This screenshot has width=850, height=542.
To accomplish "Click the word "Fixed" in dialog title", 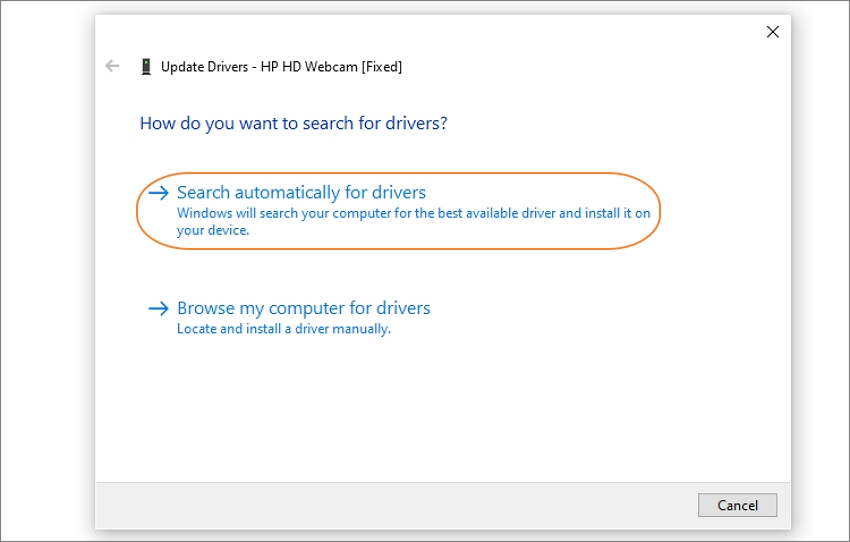I will pos(382,67).
